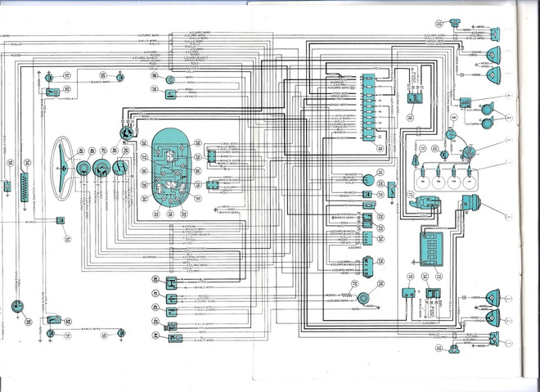Click the relay component above number 16

pos(415,97)
